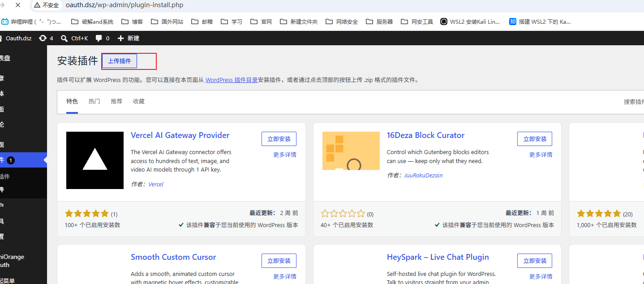Open the bilibili bookmark
This screenshot has height=284, width=644.
[x=31, y=22]
